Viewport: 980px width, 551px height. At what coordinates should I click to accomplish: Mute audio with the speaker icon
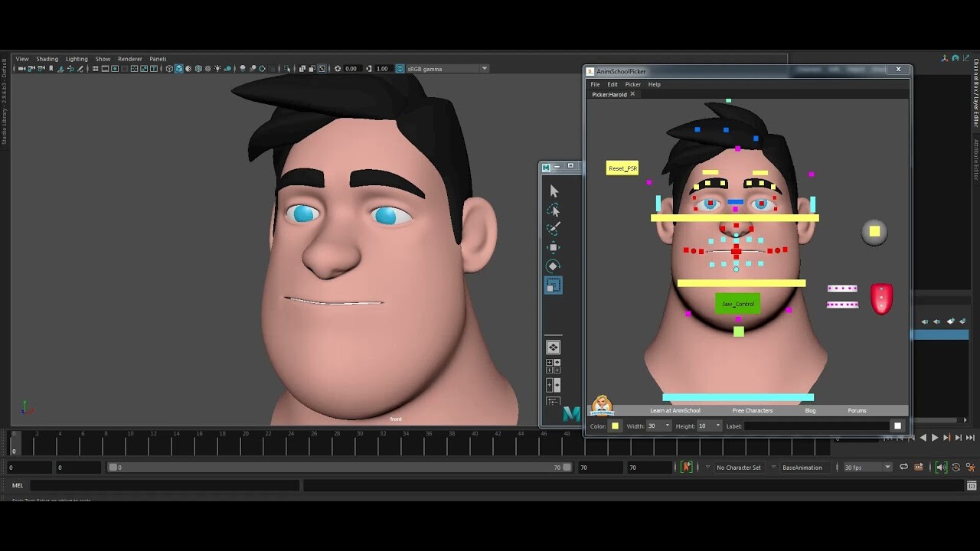click(941, 467)
